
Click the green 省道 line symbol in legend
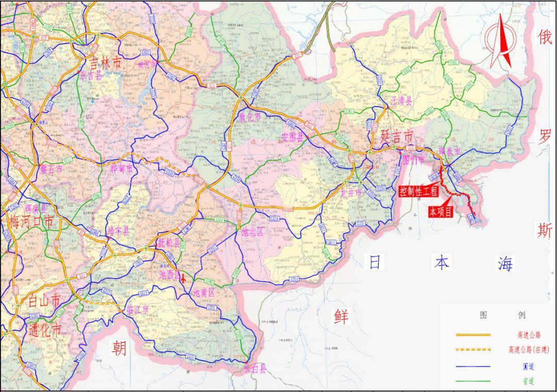[x=472, y=380]
